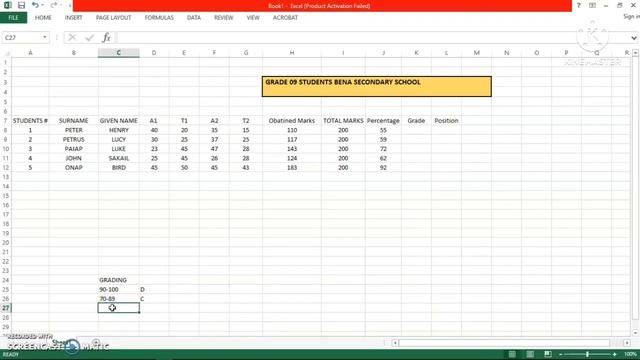Switch to the PAGE LAYOUT tab
This screenshot has height=360, width=640.
[x=113, y=18]
